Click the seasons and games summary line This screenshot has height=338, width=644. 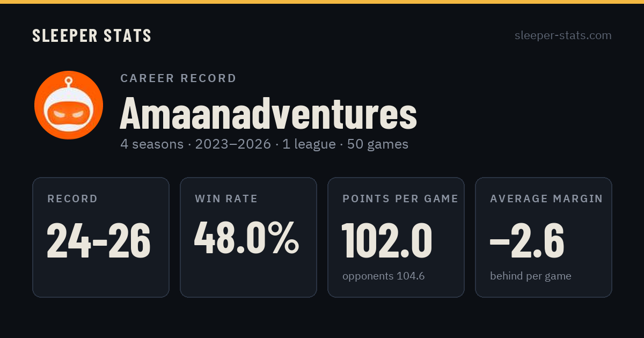[x=265, y=144]
